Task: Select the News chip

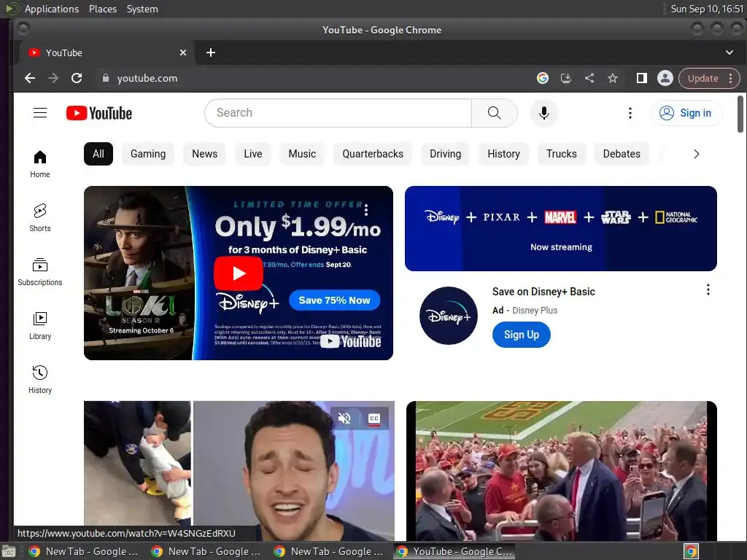Action: [205, 154]
